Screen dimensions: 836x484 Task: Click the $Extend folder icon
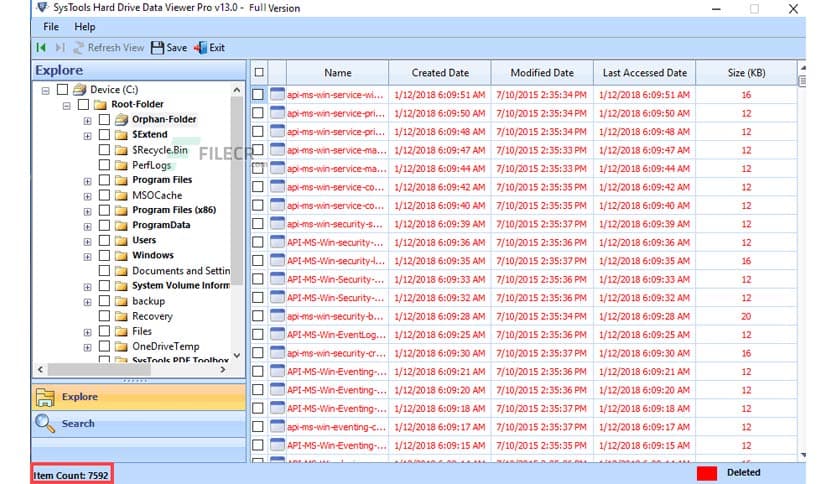[122, 135]
